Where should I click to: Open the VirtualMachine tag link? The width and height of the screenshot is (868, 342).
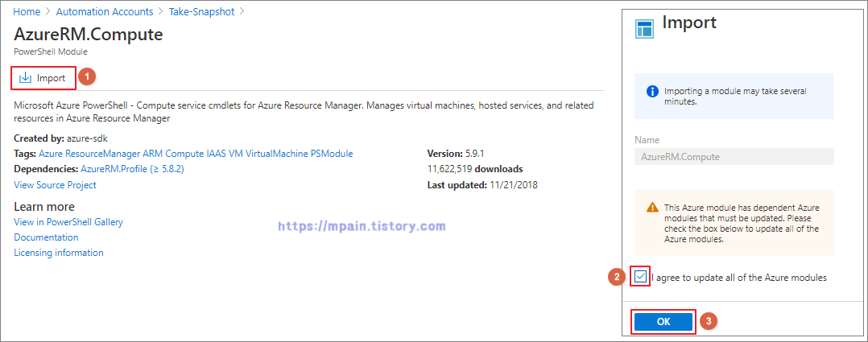pos(277,153)
